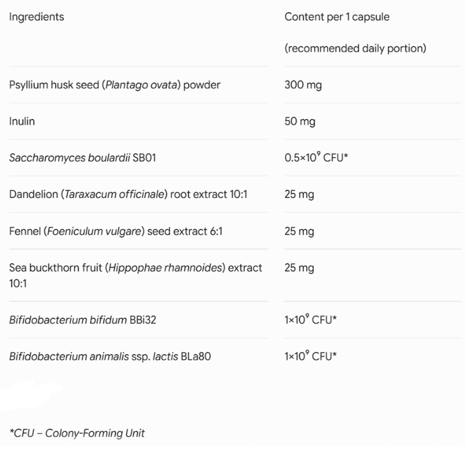Viewport: 476px width, 453px height.
Task: Click the 50 mg value
Action: pos(300,121)
